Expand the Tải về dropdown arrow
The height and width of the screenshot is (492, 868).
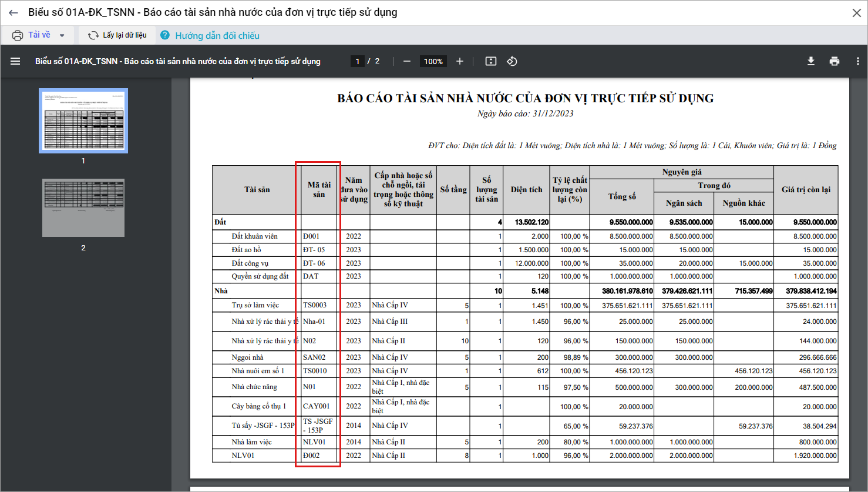click(x=62, y=35)
